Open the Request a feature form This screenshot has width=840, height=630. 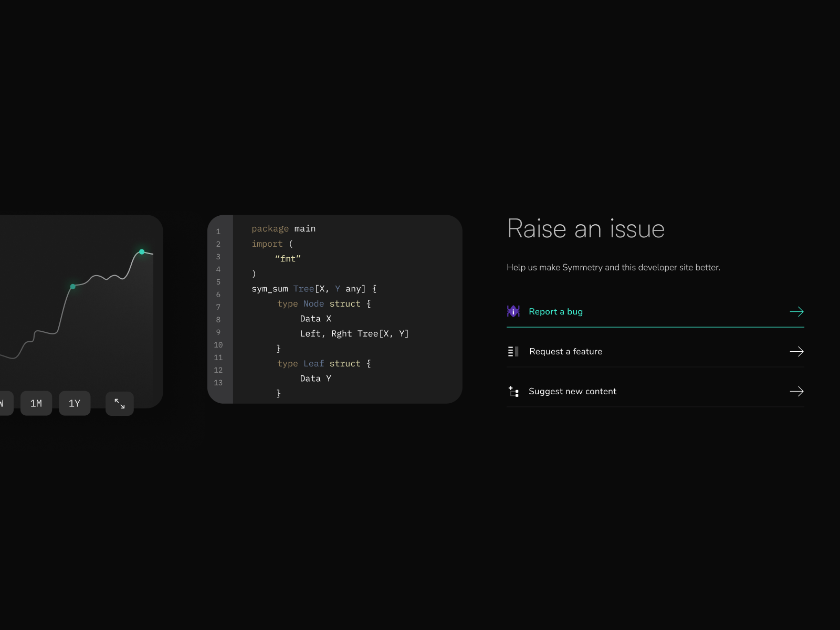click(565, 351)
